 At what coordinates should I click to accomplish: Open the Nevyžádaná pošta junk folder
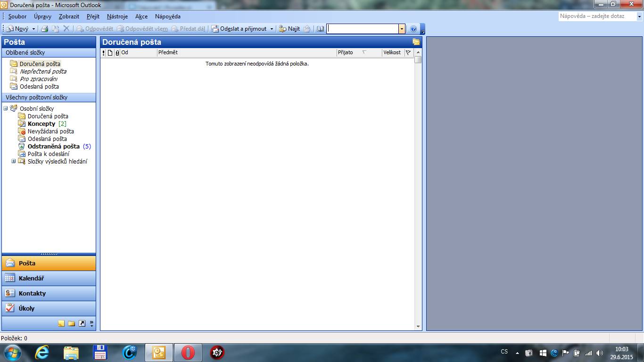pyautogui.click(x=51, y=131)
